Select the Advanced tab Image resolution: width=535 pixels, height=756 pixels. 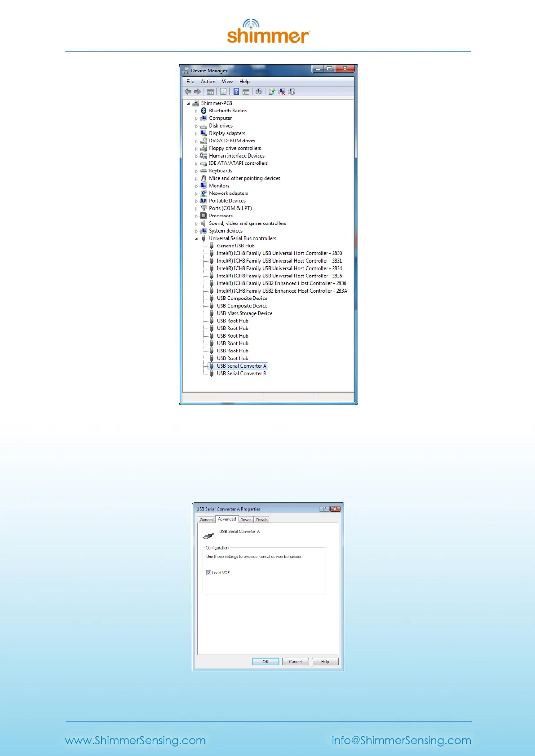pyautogui.click(x=227, y=519)
